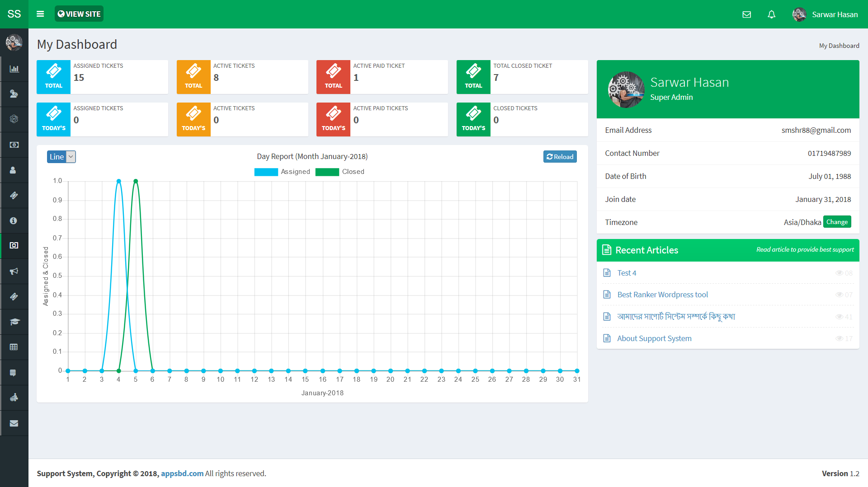The height and width of the screenshot is (487, 868).
Task: Open the table grid icon in sidebar
Action: click(x=14, y=347)
